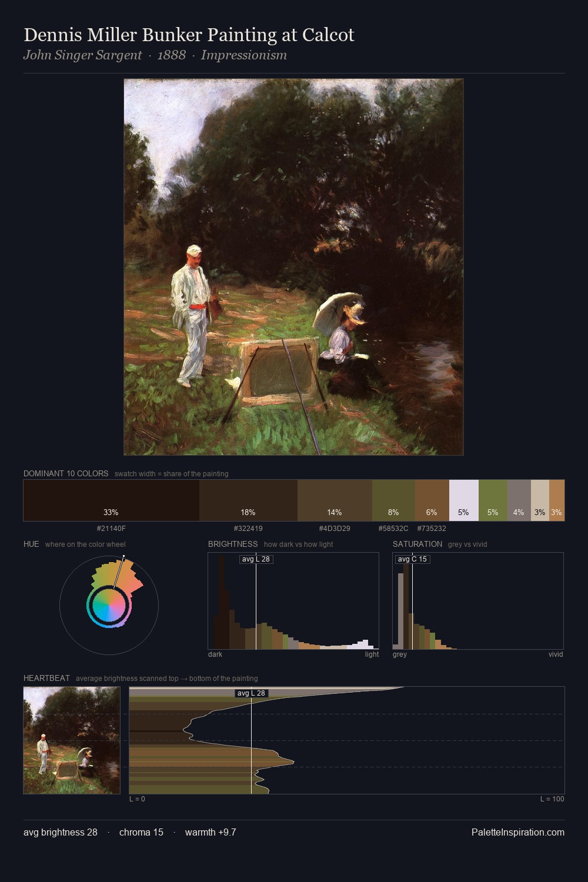This screenshot has height=882, width=588.
Task: Click the BRIGHTNESS section heading
Action: pyautogui.click(x=233, y=544)
